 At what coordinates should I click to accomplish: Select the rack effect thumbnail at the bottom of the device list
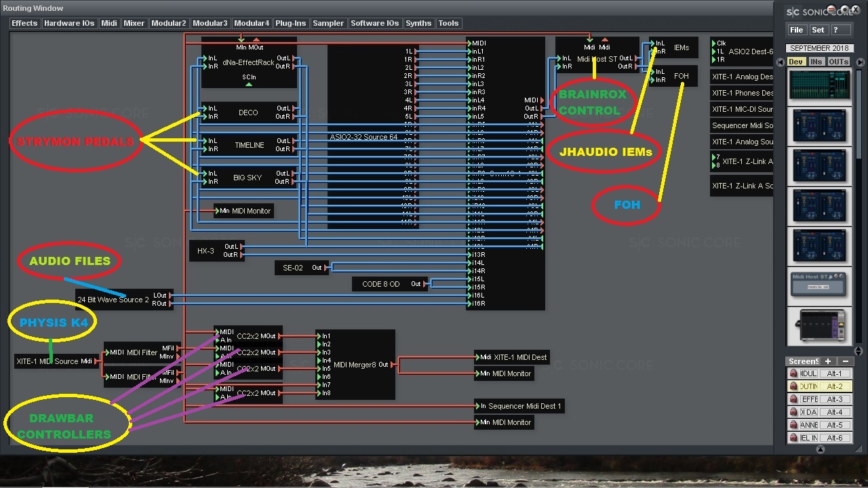820,325
